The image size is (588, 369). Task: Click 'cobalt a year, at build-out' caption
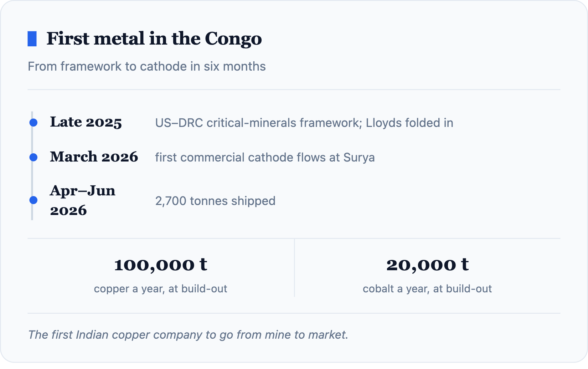pos(427,288)
